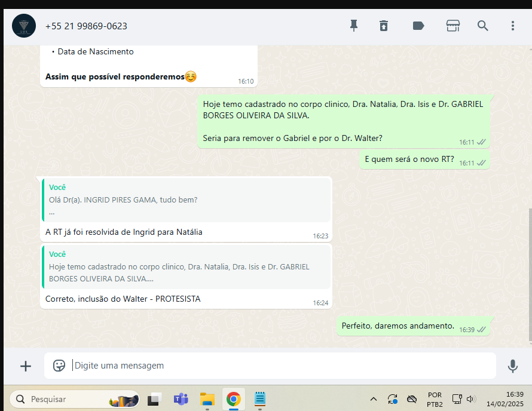Expand the hidden system tray icons

tap(374, 399)
